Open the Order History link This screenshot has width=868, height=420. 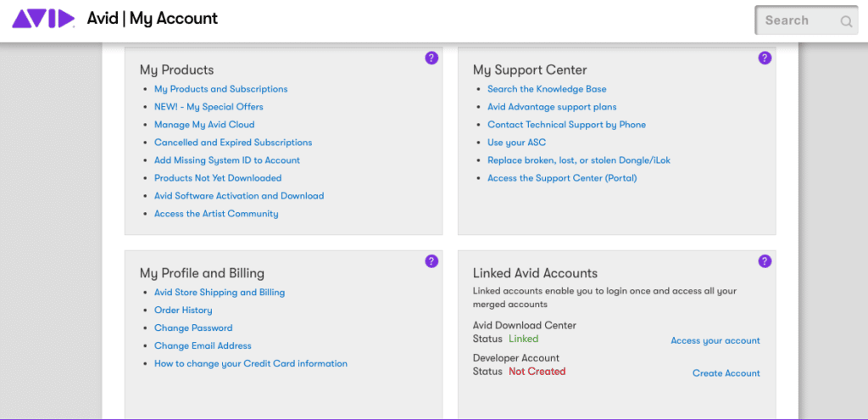[183, 310]
